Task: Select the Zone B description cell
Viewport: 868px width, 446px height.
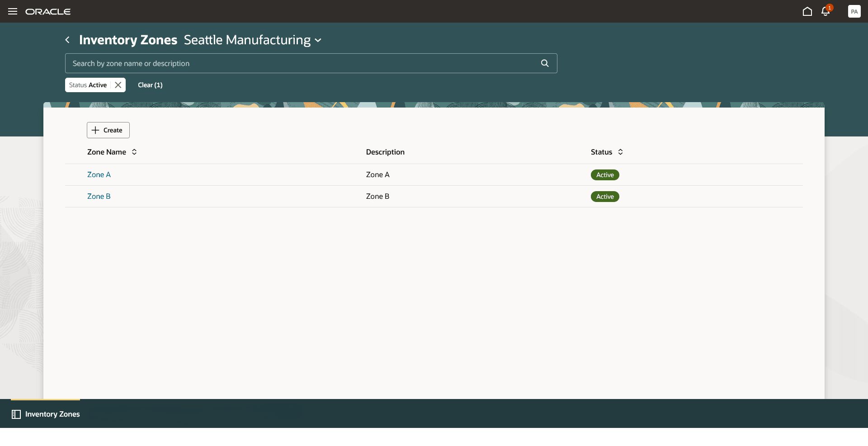Action: point(377,196)
